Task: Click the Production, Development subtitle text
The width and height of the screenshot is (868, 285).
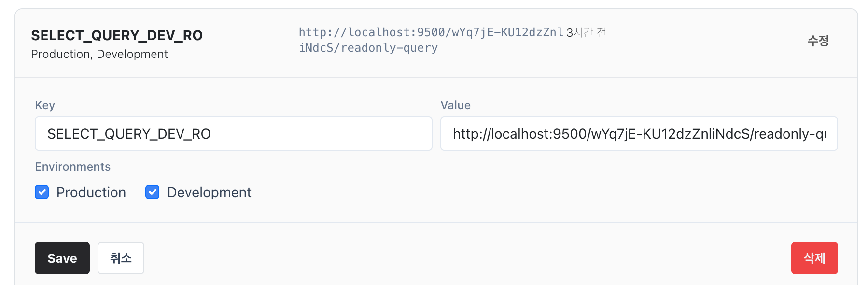Action: click(x=99, y=54)
